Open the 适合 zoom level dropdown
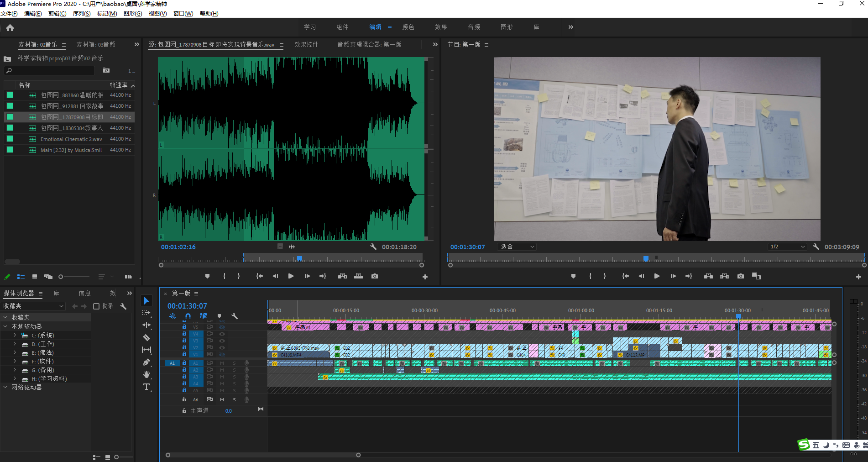The height and width of the screenshot is (462, 868). pos(517,247)
